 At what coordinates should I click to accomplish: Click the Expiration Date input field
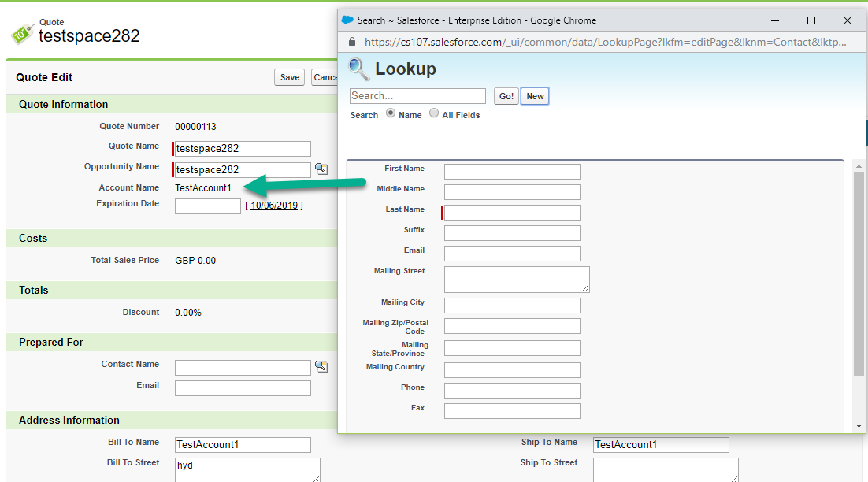pyautogui.click(x=208, y=206)
